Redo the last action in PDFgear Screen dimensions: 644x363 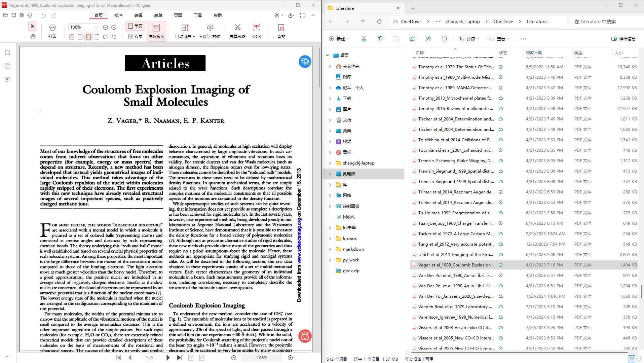click(54, 15)
